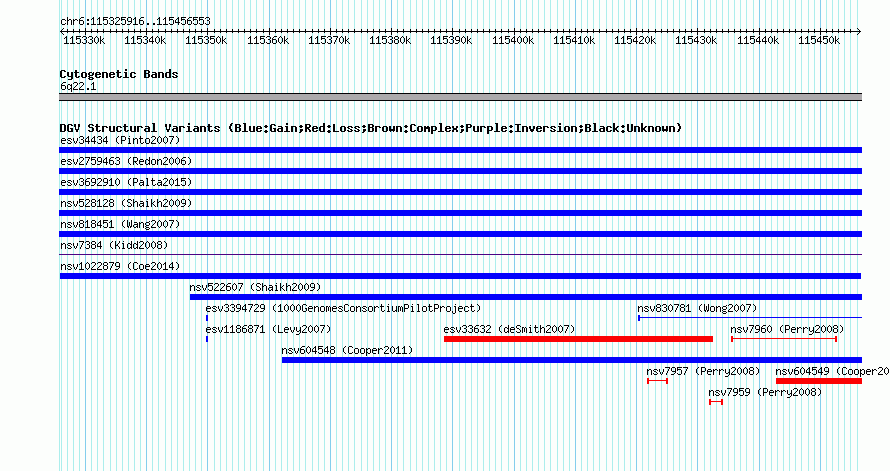Click the 6q22.1 band label

(78, 86)
